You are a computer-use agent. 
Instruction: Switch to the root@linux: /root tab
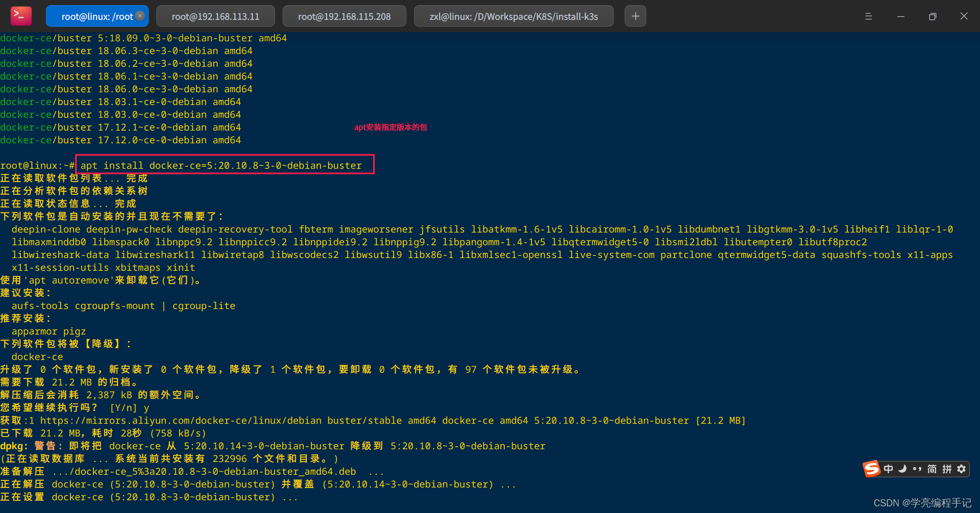pyautogui.click(x=97, y=16)
